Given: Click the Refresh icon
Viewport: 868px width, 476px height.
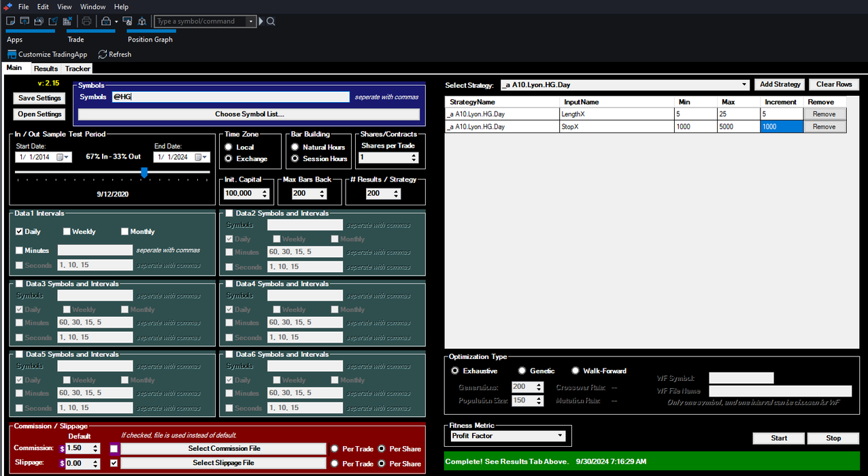Looking at the screenshot, I should (x=103, y=54).
